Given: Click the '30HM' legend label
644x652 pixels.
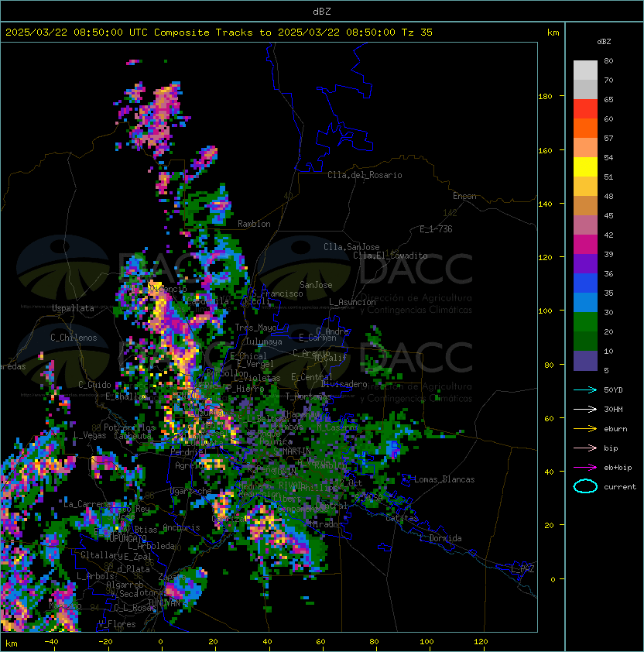Looking at the screenshot, I should coord(613,410).
